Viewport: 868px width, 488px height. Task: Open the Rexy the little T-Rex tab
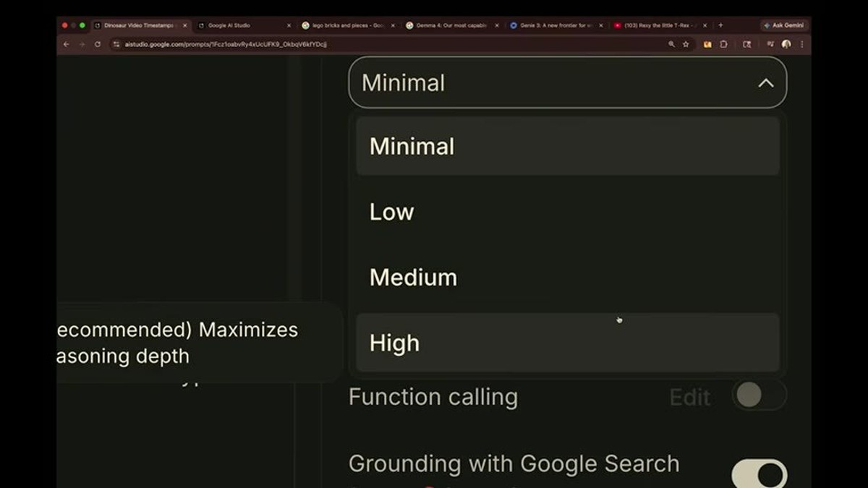coord(661,25)
